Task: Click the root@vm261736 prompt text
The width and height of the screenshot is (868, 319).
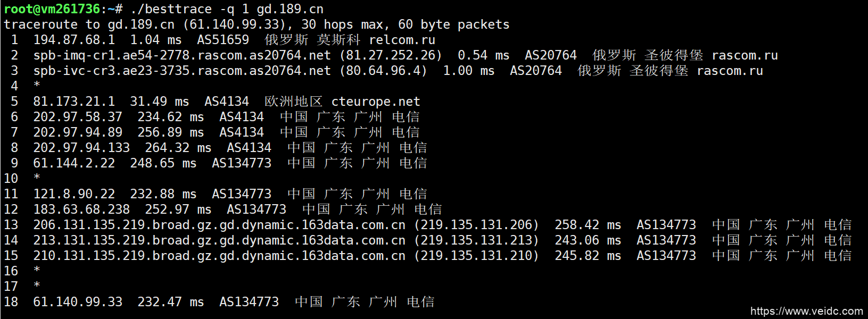Action: (x=52, y=9)
